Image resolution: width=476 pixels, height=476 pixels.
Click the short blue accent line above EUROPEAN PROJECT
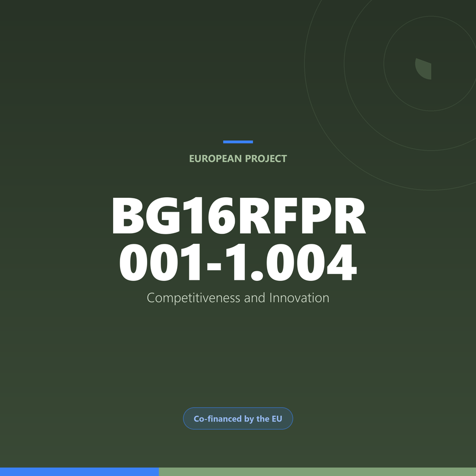(x=238, y=142)
